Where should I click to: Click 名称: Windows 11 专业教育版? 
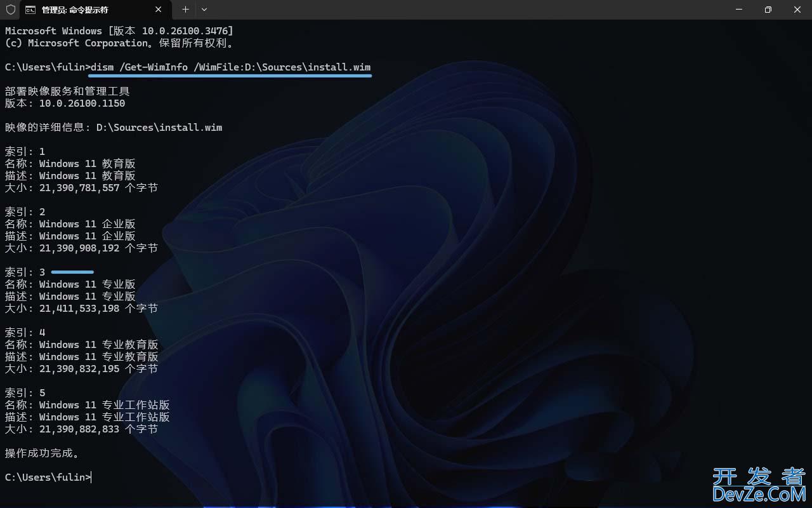[82, 345]
